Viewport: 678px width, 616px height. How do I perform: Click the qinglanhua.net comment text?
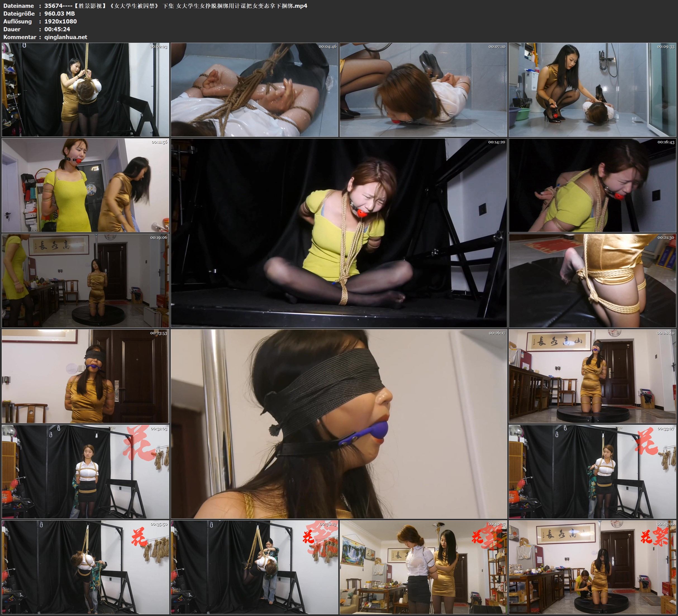[x=66, y=37]
